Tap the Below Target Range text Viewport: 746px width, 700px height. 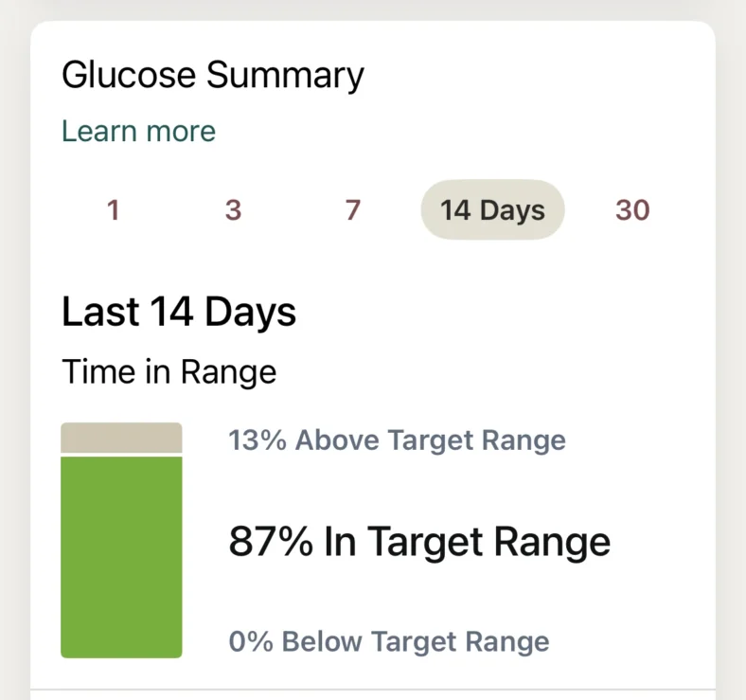[416, 641]
